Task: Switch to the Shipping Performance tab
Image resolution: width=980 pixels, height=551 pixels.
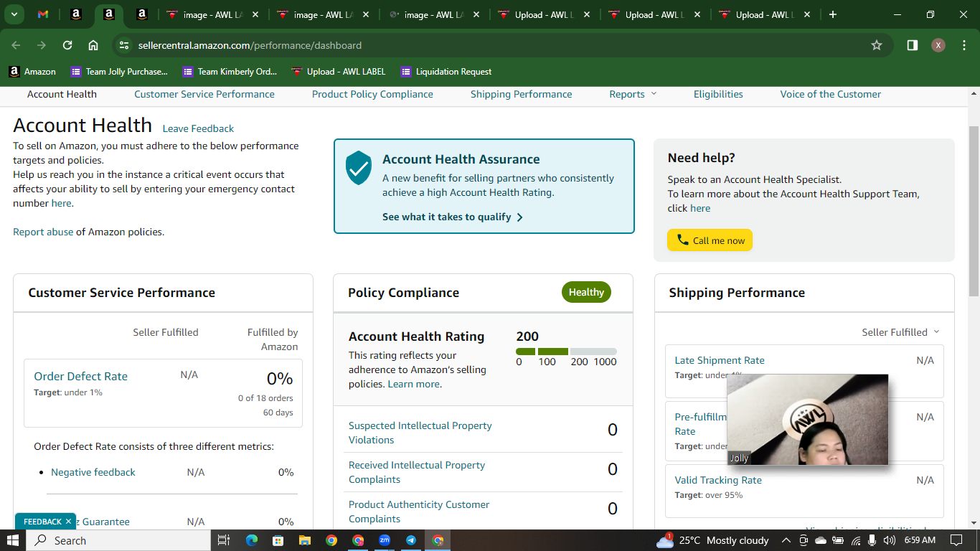Action: (522, 94)
